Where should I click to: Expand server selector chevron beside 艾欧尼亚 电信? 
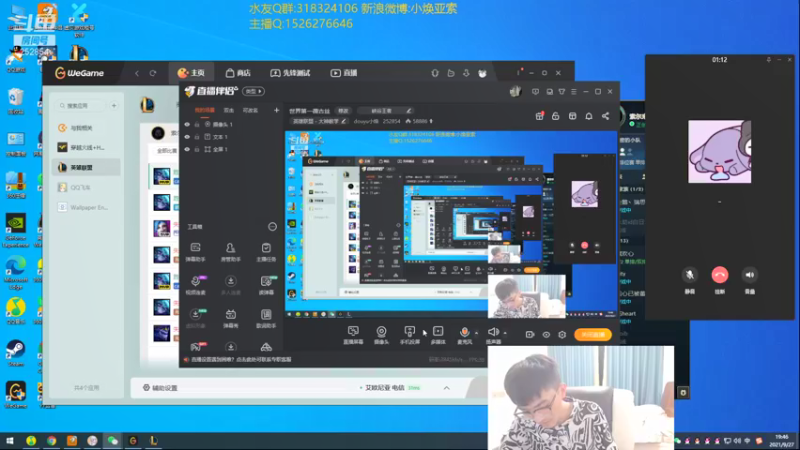point(446,388)
